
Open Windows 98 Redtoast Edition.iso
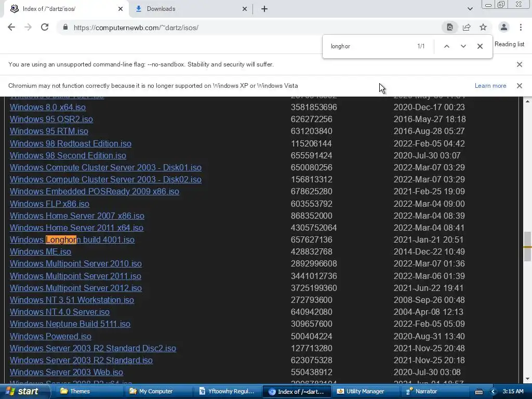pyautogui.click(x=71, y=143)
